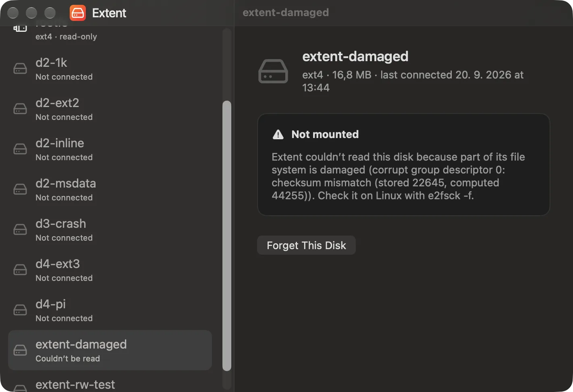Click the Not mounted heading

pos(325,134)
